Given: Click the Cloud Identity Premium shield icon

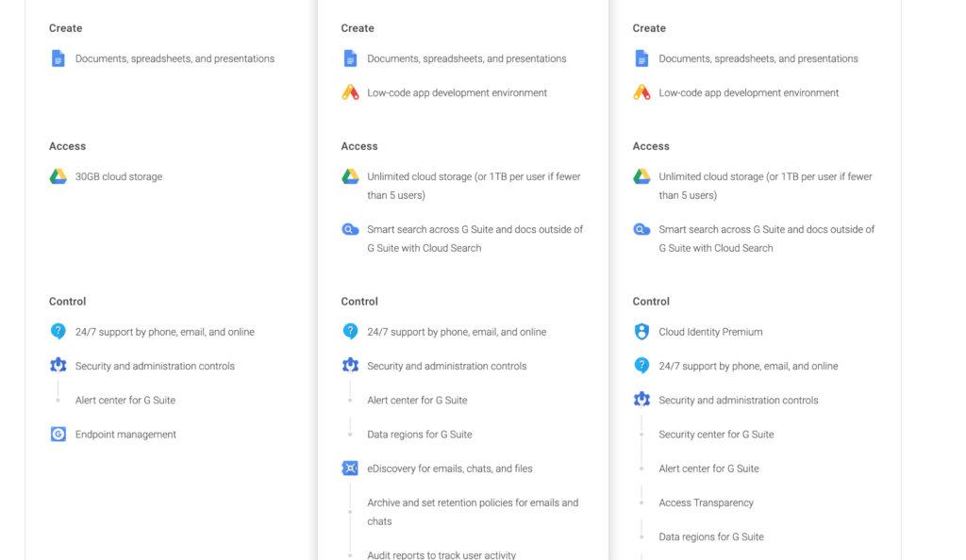Looking at the screenshot, I should [x=641, y=332].
